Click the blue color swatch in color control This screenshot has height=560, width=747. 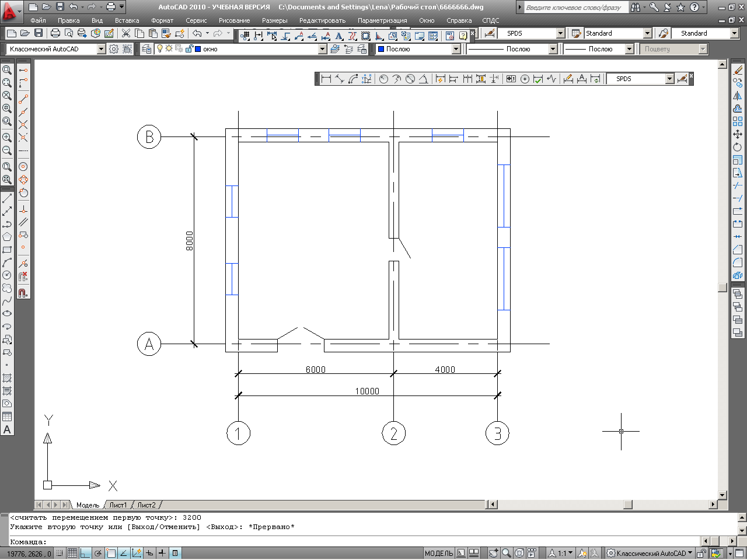point(381,49)
